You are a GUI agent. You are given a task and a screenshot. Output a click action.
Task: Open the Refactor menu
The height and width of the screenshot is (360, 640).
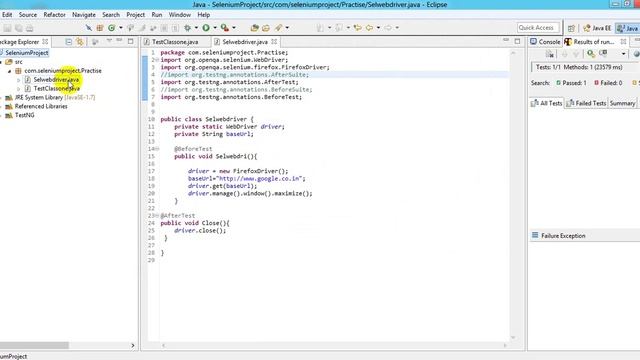click(x=54, y=15)
